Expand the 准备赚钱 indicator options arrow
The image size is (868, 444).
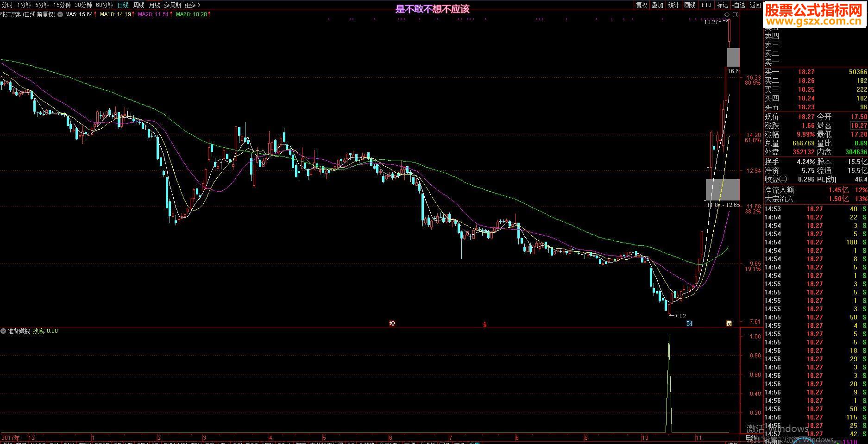[x=4, y=331]
